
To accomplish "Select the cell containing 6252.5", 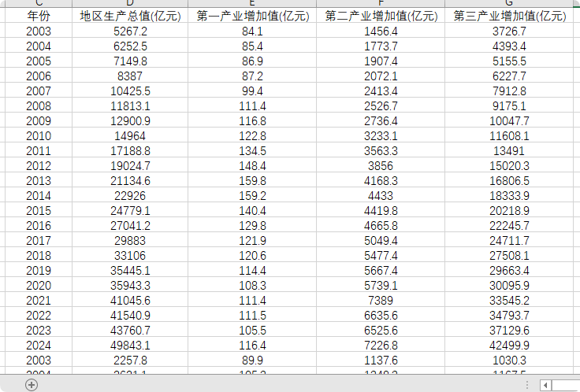I will (130, 46).
